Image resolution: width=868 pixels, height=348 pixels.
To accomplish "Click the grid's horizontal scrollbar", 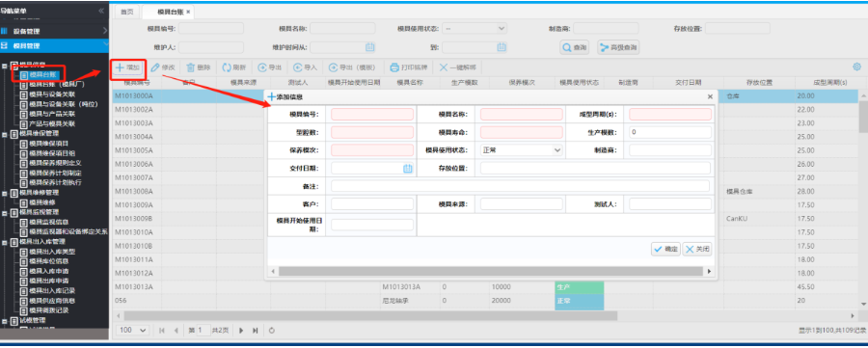I will [x=370, y=315].
